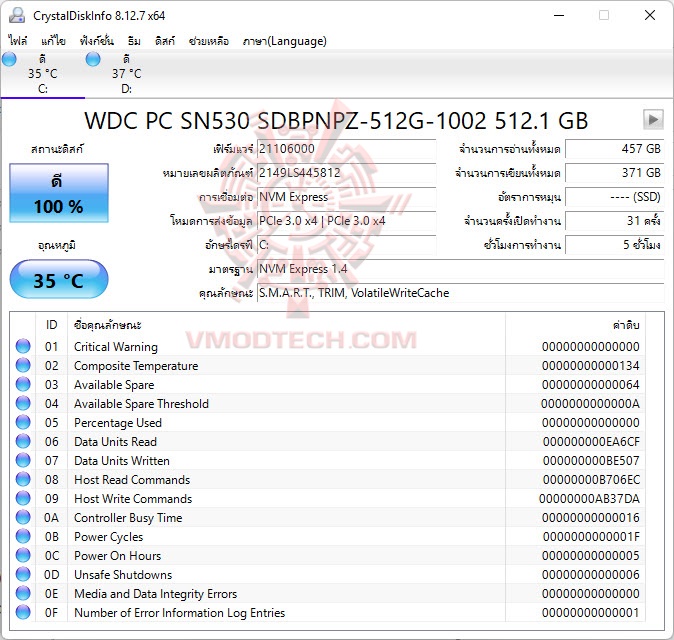Click status orb for Host Read Commands row
The width and height of the screenshot is (674, 640).
point(23,479)
